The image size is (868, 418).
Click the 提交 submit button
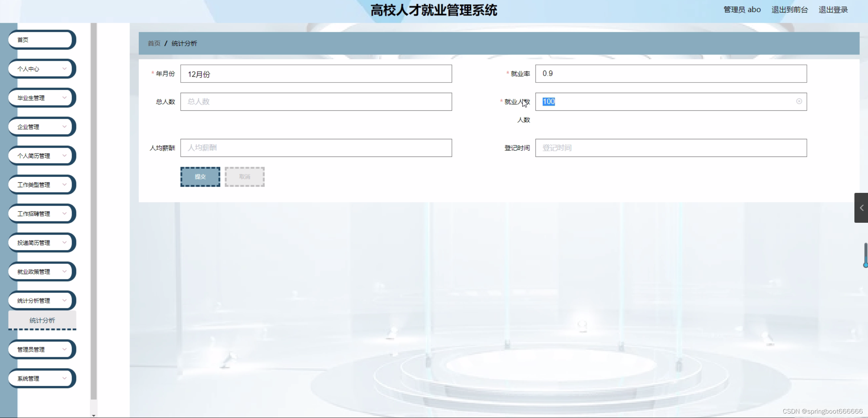click(x=200, y=177)
